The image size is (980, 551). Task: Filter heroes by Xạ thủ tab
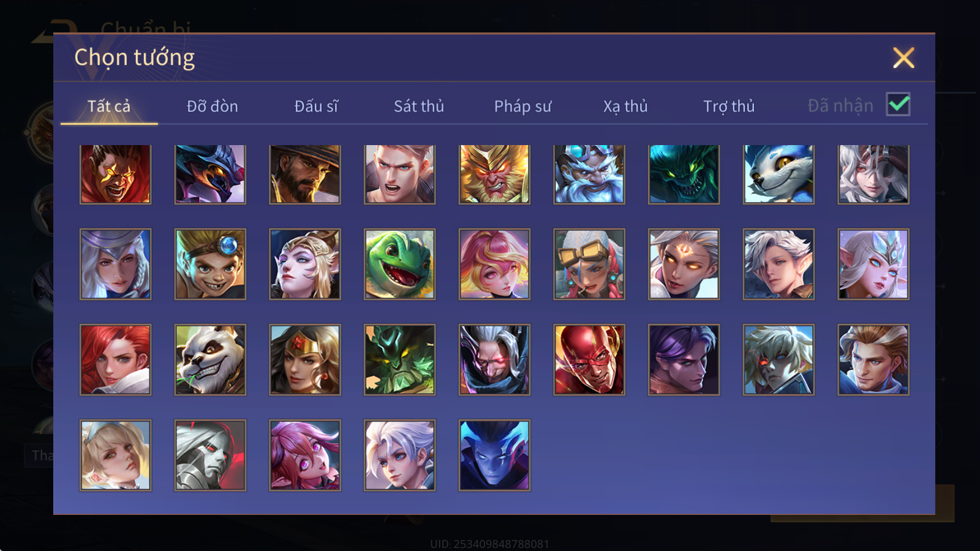[625, 106]
